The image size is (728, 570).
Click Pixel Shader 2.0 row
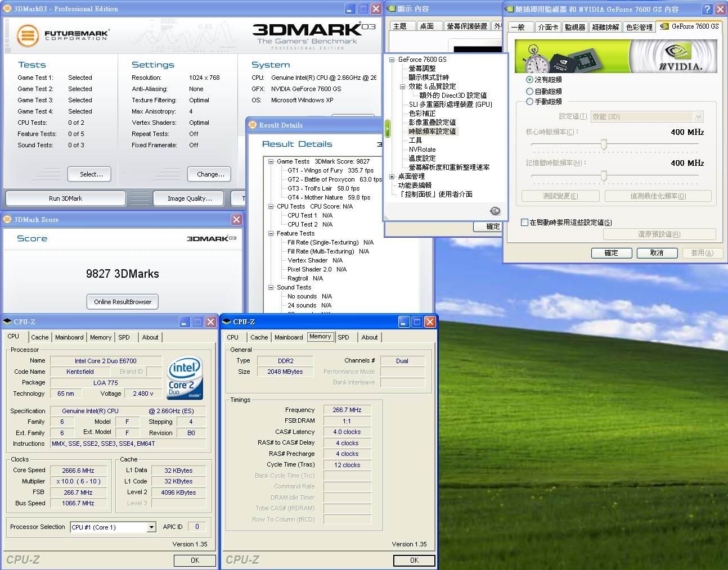(317, 269)
